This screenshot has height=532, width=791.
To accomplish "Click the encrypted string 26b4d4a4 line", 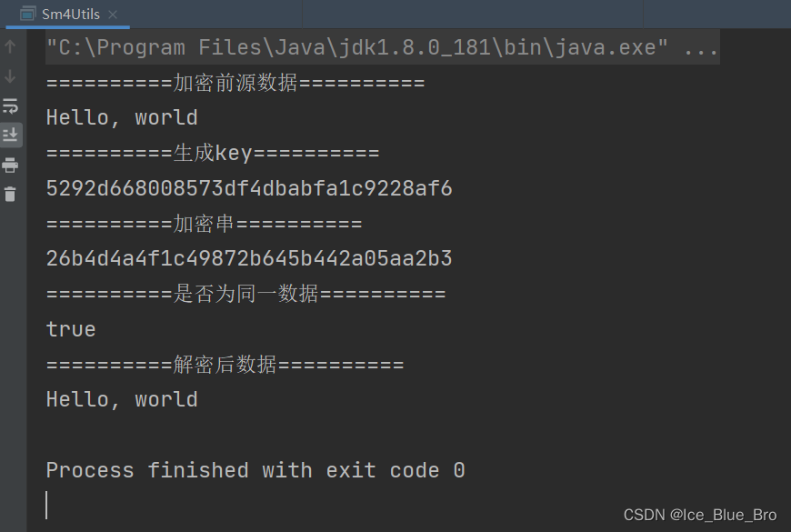I will pyautogui.click(x=249, y=258).
